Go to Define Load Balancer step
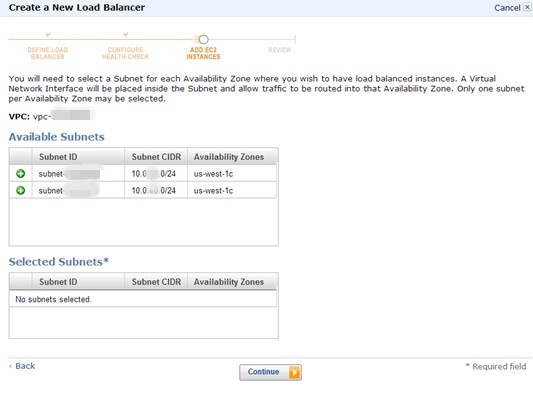This screenshot has width=533, height=402. [x=48, y=53]
